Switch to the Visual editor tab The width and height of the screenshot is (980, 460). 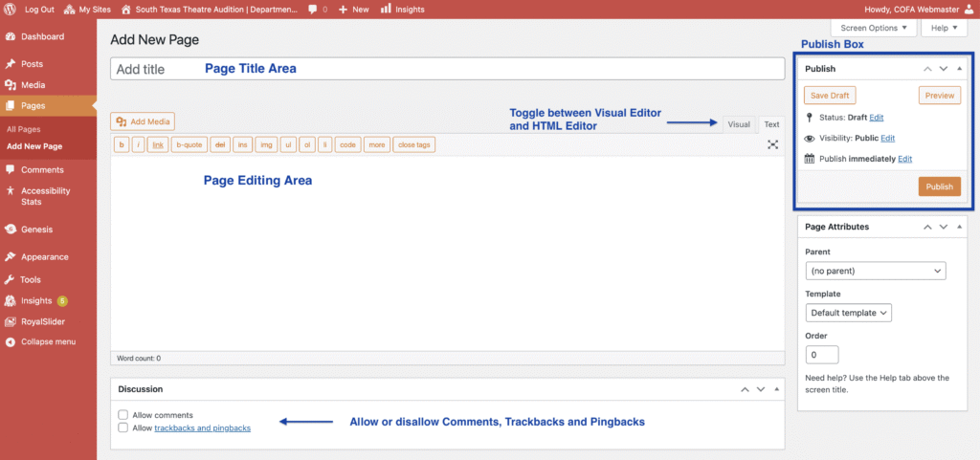739,125
